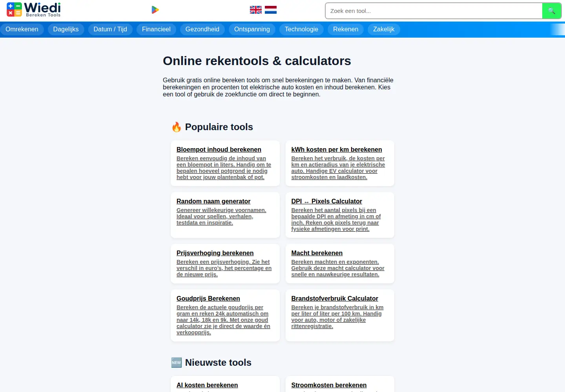Select the Rekenen category
The width and height of the screenshot is (565, 392).
coord(346,29)
